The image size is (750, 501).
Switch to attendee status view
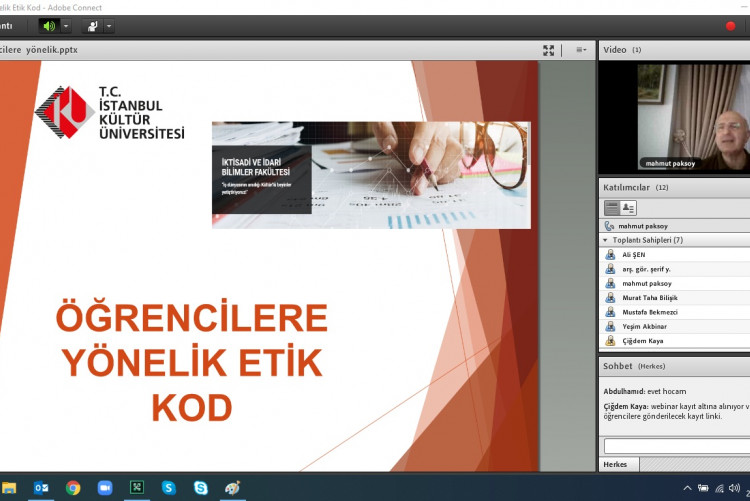pos(628,207)
